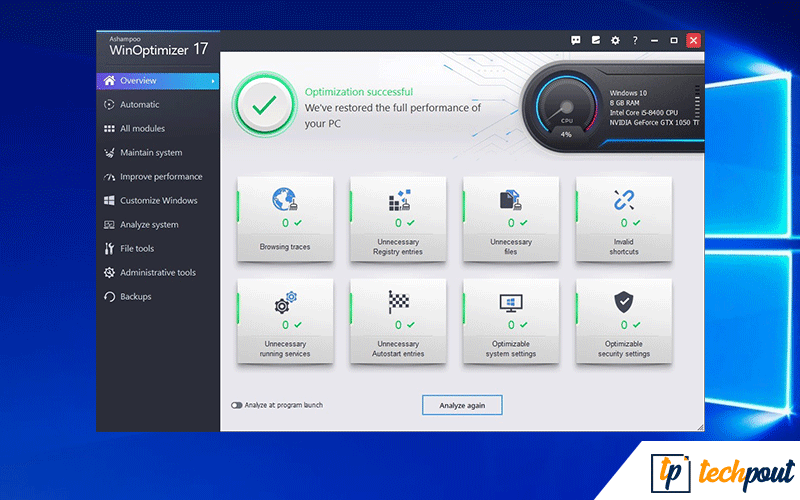
Task: Open the Browsing traces globe tile
Action: tap(285, 200)
